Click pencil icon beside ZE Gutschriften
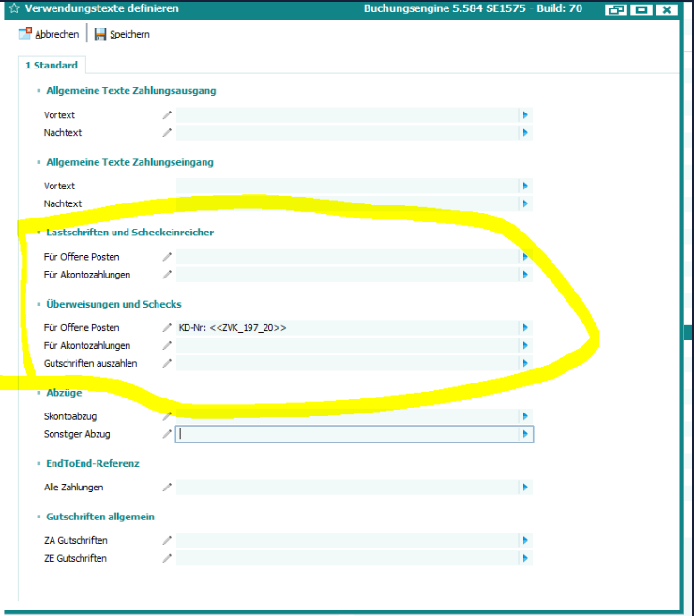 pos(167,558)
